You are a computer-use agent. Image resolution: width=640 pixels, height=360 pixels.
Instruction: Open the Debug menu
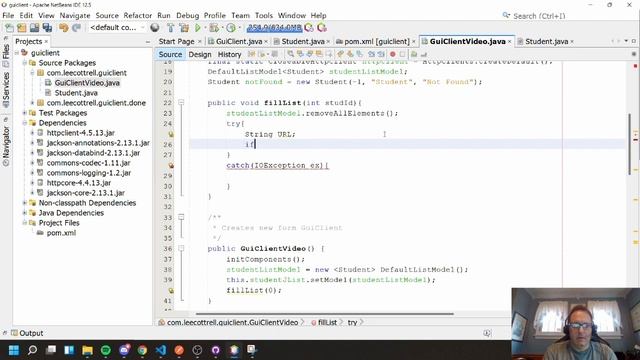(187, 16)
